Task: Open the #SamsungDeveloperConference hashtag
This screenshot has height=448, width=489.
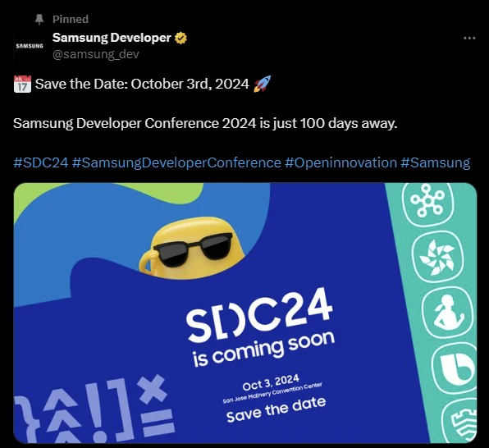Action: pos(176,162)
